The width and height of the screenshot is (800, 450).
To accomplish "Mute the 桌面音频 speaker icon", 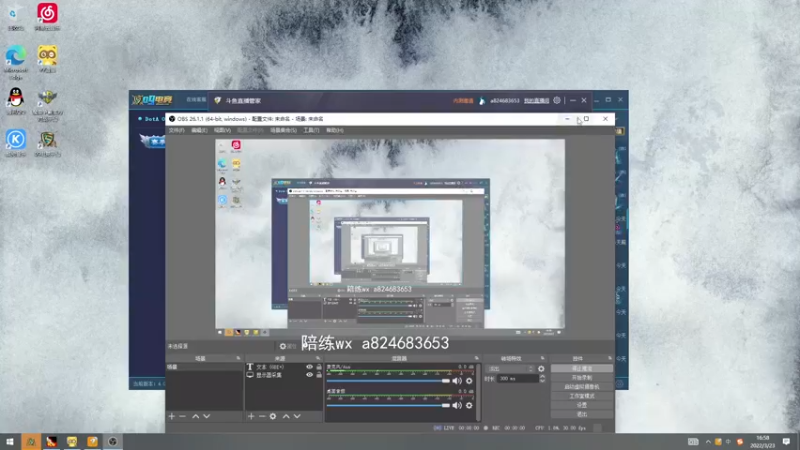I will point(457,405).
